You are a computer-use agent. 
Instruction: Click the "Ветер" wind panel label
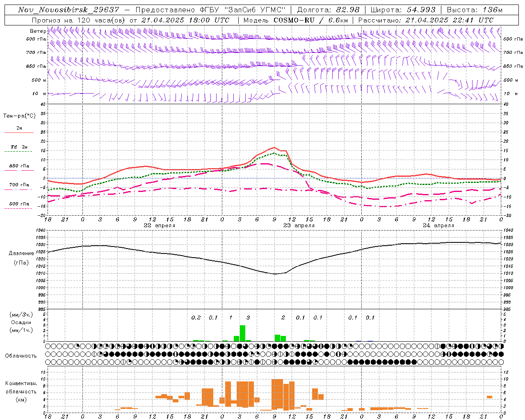click(38, 31)
